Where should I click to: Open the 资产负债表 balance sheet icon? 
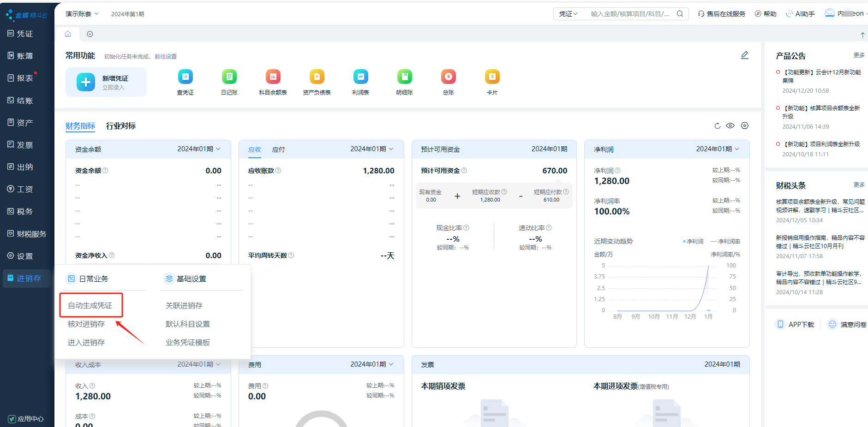tap(317, 77)
